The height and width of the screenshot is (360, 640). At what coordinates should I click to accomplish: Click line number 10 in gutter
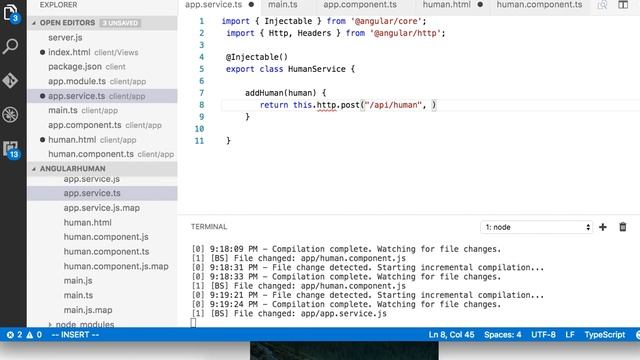pos(199,129)
